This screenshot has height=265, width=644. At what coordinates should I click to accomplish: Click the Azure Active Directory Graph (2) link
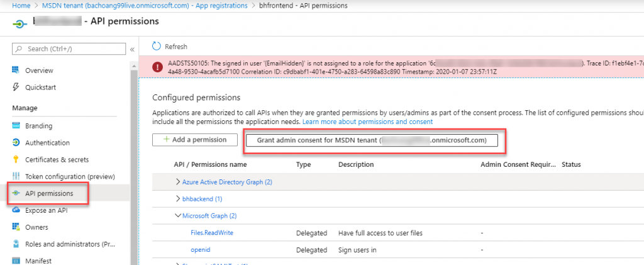[x=227, y=181]
